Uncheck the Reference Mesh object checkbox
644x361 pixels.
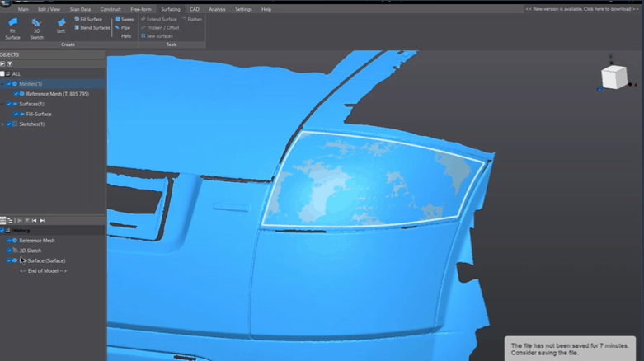tap(16, 94)
